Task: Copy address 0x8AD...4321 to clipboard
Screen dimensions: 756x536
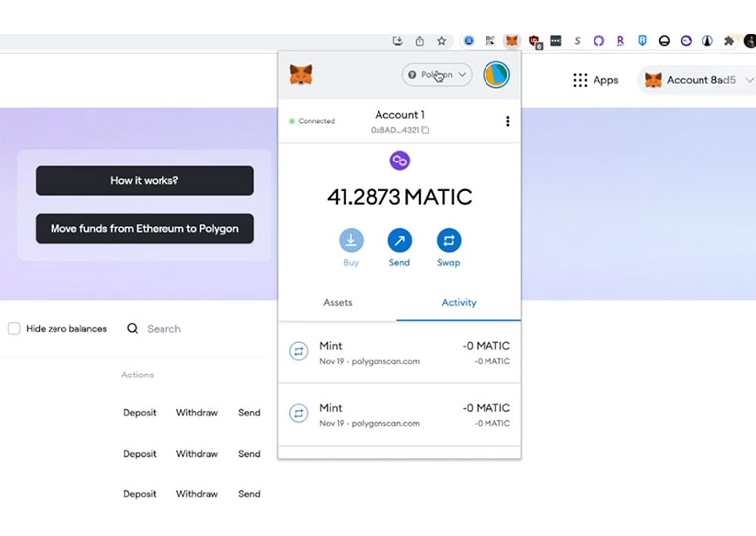Action: click(x=425, y=130)
